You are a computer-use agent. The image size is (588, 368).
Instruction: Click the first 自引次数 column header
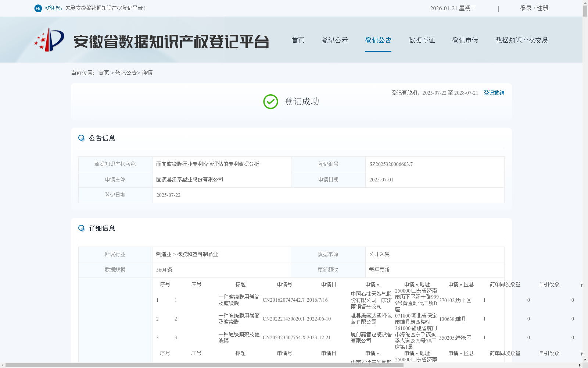tap(549, 284)
